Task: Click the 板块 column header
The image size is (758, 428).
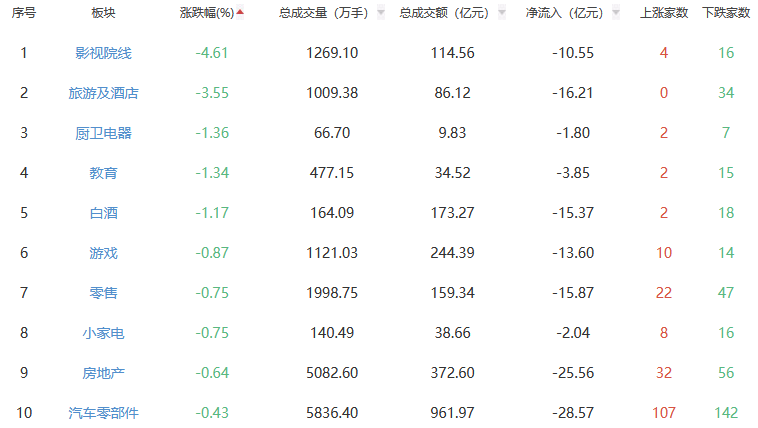Action: pyautogui.click(x=103, y=13)
